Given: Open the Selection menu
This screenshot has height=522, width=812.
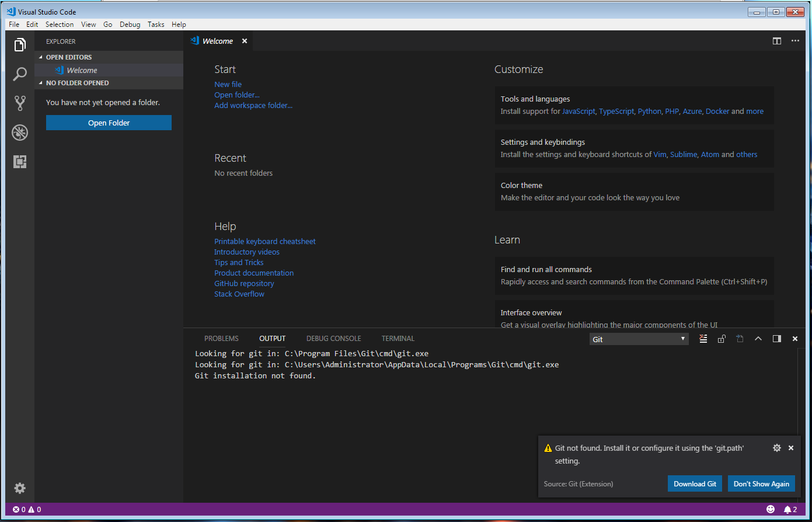Looking at the screenshot, I should coord(60,25).
